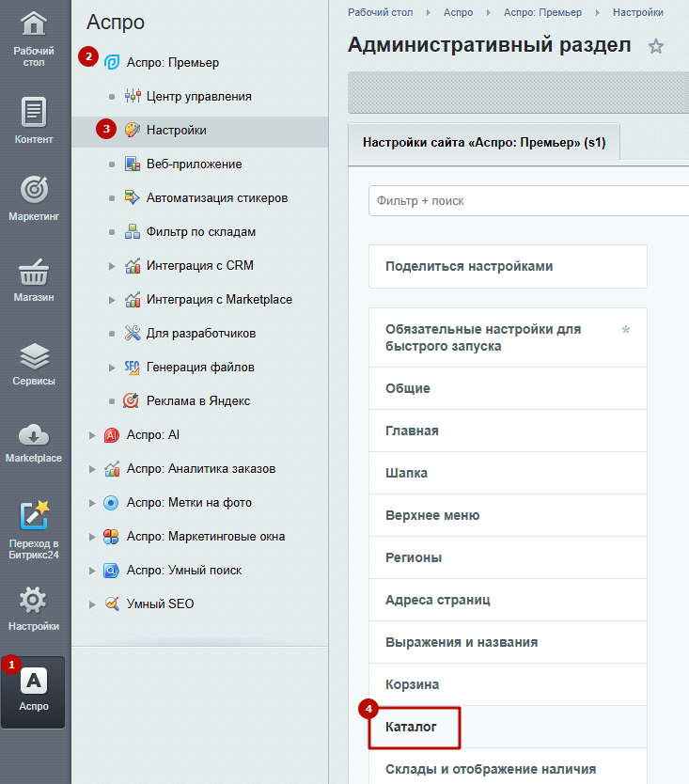Click the Аспро: Маркетинговые окна icon

[111, 537]
